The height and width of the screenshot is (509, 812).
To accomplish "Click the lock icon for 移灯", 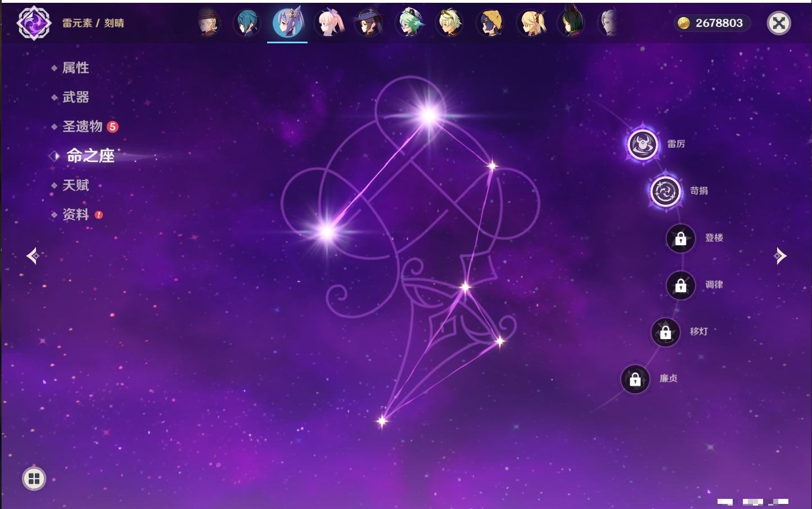I will (665, 332).
